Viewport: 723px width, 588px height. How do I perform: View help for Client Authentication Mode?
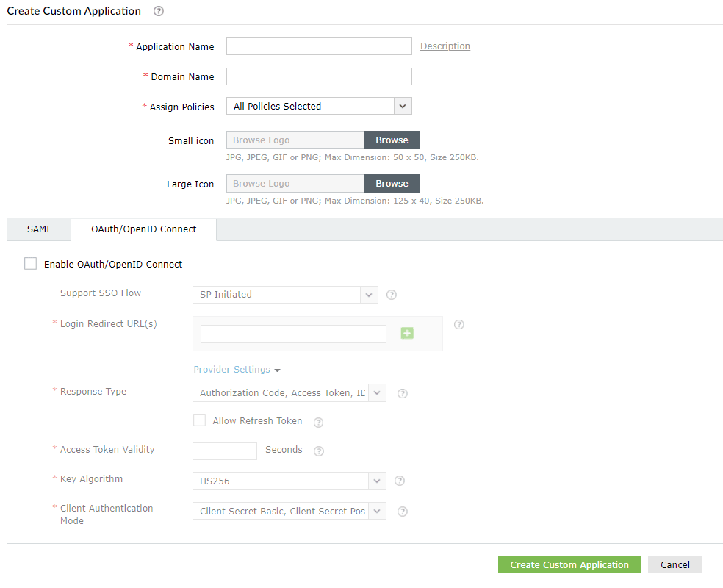pyautogui.click(x=402, y=511)
